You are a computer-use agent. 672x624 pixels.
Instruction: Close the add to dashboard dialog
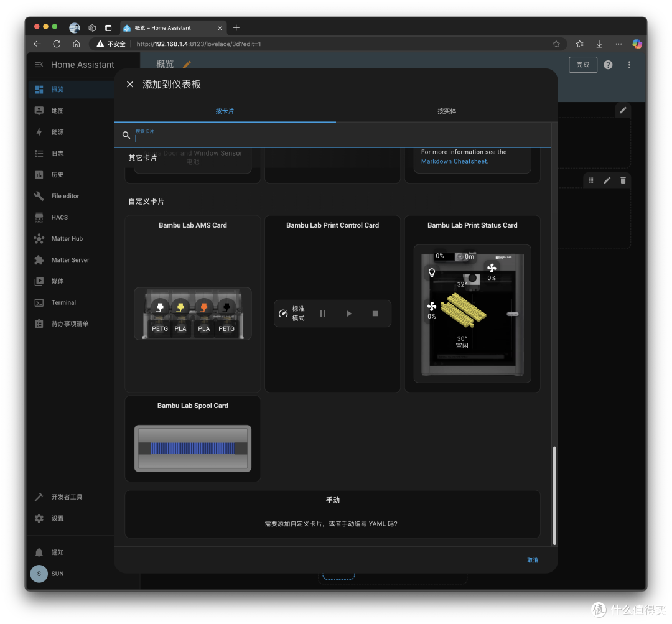click(x=130, y=85)
